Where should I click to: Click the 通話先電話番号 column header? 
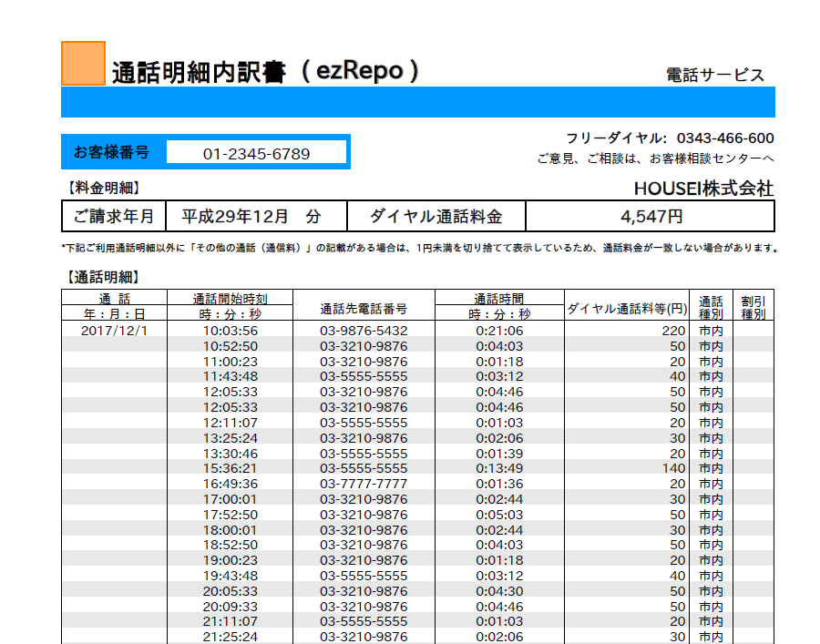coord(364,309)
